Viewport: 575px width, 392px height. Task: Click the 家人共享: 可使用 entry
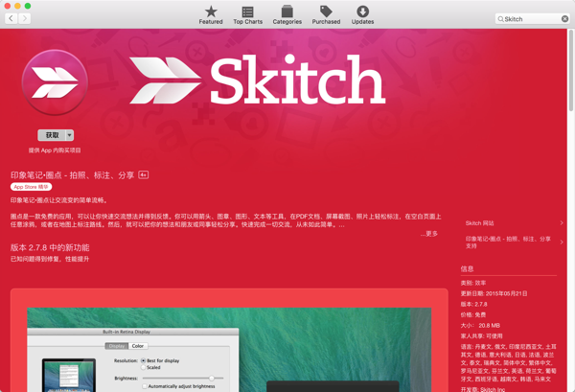click(481, 336)
